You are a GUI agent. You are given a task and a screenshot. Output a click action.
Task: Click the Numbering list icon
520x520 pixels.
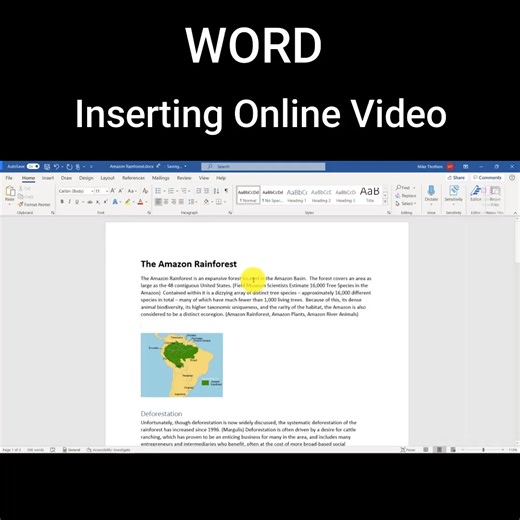[x=171, y=191]
